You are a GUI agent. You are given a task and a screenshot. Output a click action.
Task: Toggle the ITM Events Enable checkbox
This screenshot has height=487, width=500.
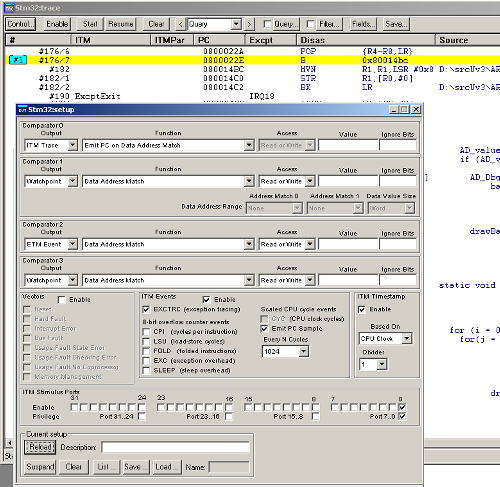click(x=207, y=300)
